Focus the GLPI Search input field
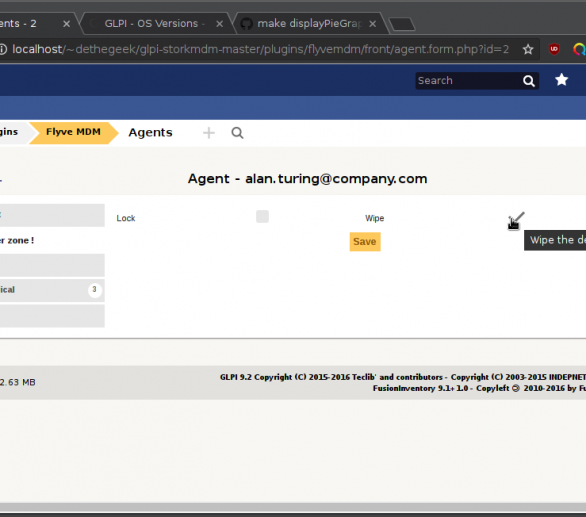 pyautogui.click(x=469, y=81)
